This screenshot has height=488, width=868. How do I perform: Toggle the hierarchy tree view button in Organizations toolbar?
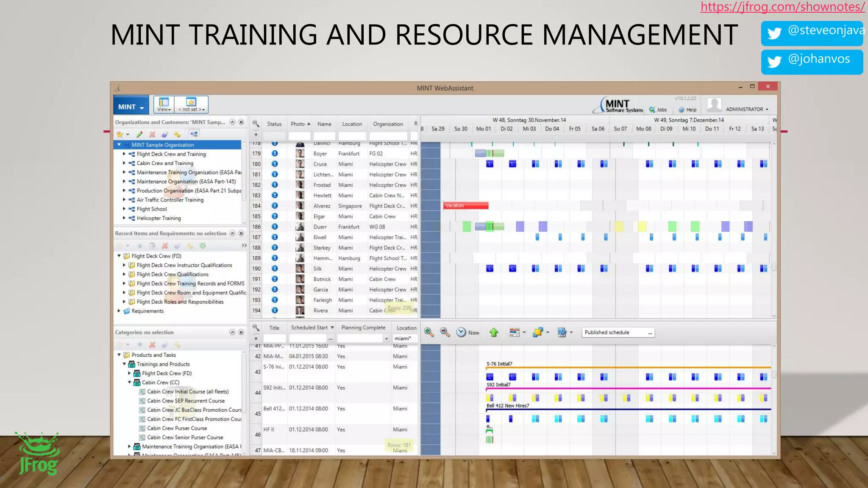(194, 135)
